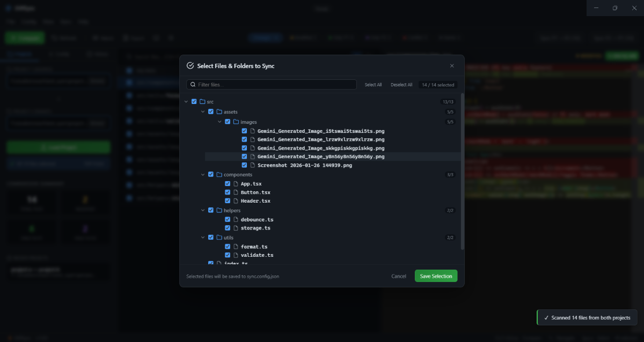Screen dimensions: 644x342
Task: Deselect the App.tsx checkbox
Action: coord(228,183)
